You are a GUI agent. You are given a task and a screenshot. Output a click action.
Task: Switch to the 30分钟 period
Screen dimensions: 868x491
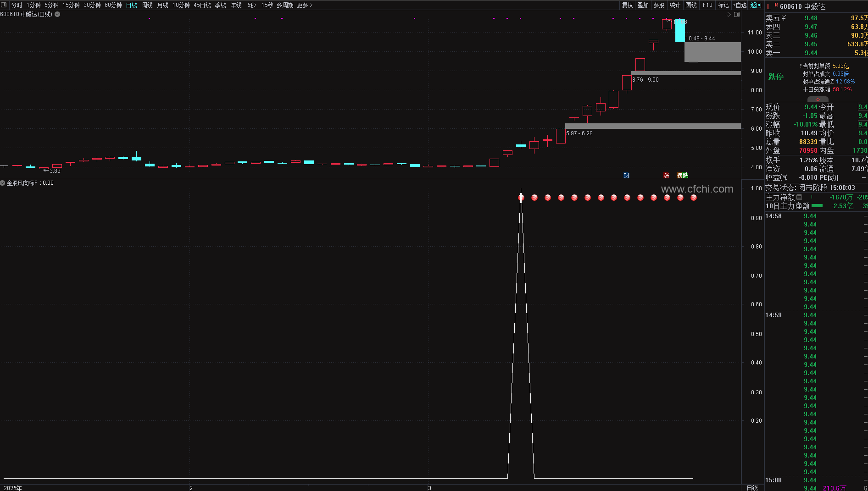(x=92, y=5)
